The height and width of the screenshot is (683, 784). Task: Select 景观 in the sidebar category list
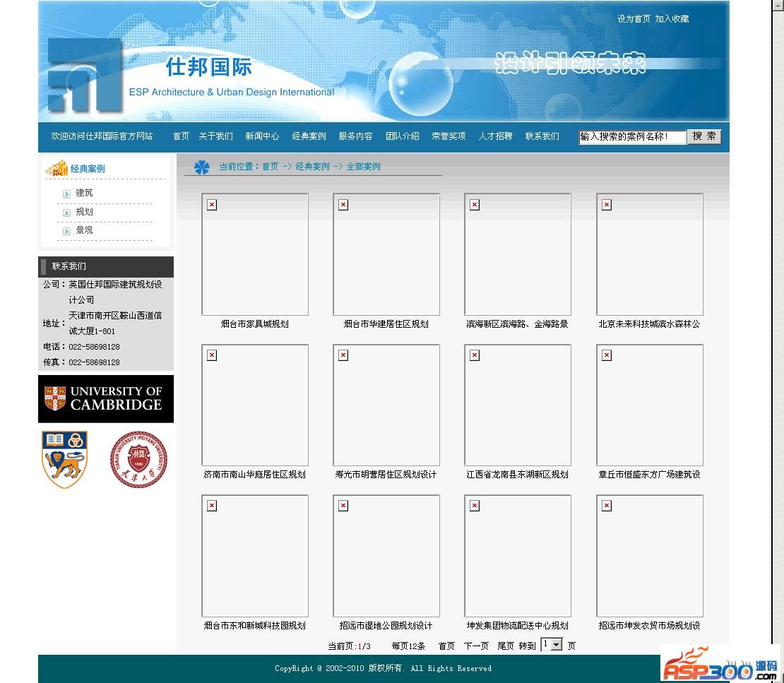[84, 230]
